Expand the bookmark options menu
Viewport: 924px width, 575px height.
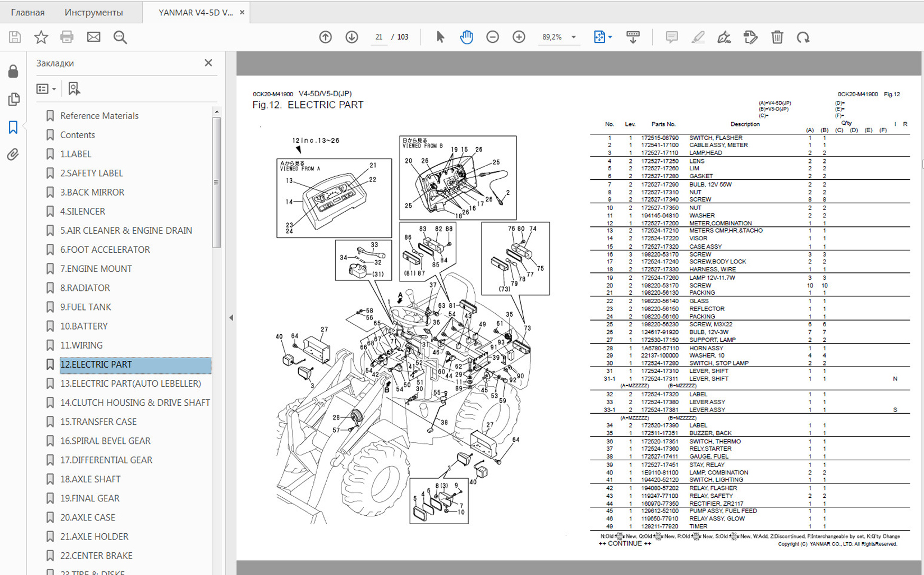pos(46,89)
